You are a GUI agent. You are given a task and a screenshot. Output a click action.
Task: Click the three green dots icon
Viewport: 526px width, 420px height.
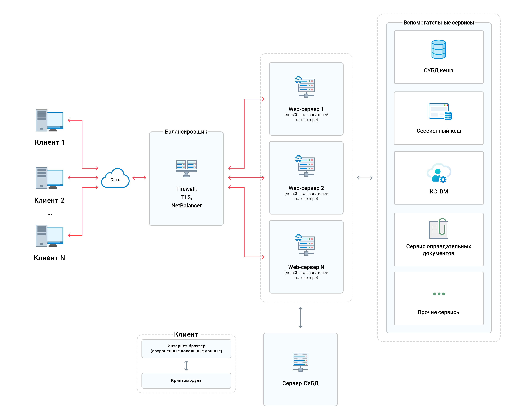[439, 294]
